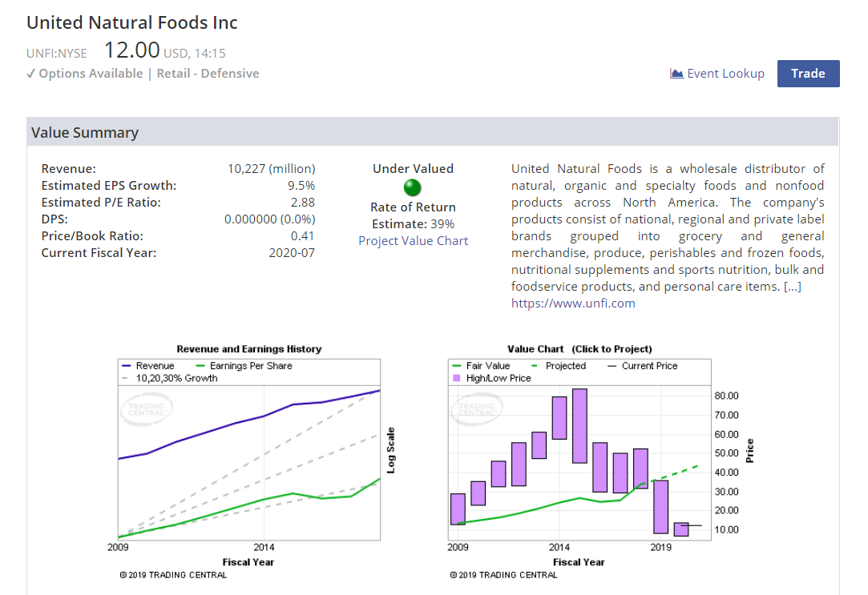Click the green Under Valued indicator light
This screenshot has height=595, width=868.
pyautogui.click(x=412, y=187)
